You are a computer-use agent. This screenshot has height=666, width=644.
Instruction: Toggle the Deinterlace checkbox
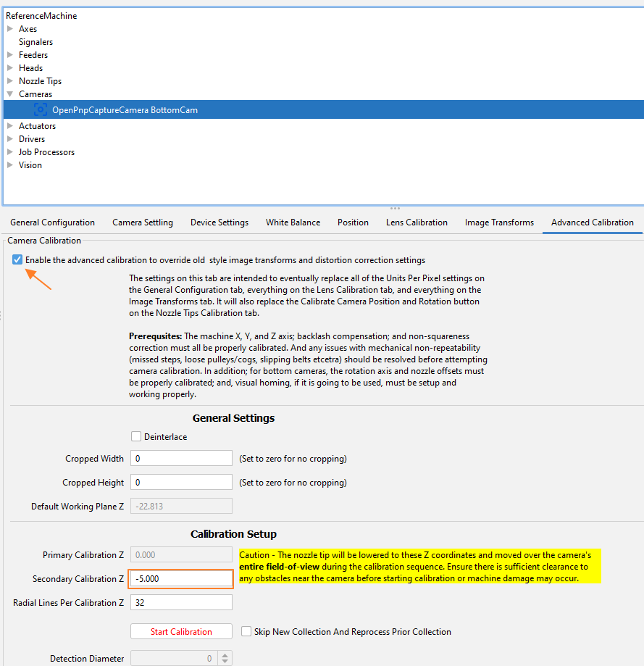pyautogui.click(x=136, y=437)
